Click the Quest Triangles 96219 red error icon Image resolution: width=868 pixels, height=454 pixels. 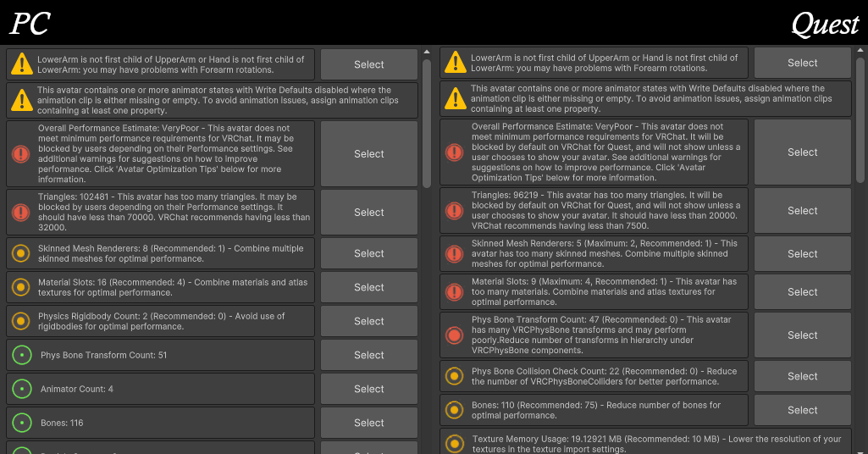point(455,210)
